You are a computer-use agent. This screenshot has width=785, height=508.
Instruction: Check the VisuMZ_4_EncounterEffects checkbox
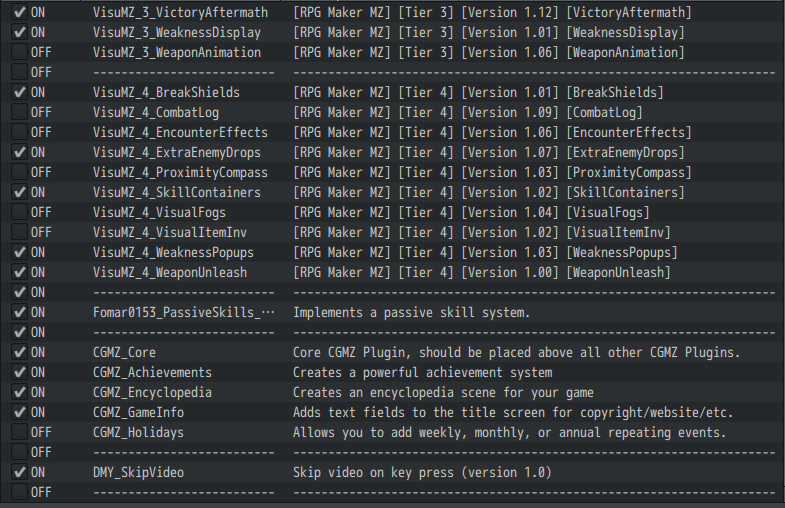click(x=20, y=132)
